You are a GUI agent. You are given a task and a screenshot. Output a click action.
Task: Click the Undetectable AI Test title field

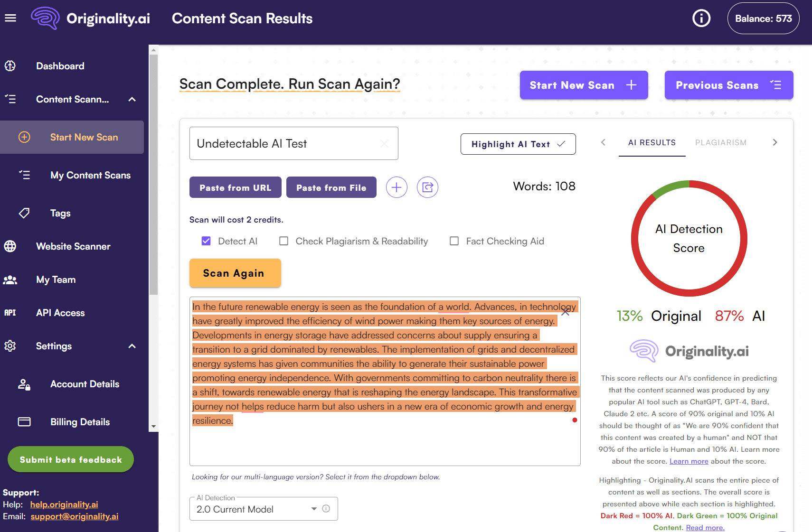[x=285, y=143]
